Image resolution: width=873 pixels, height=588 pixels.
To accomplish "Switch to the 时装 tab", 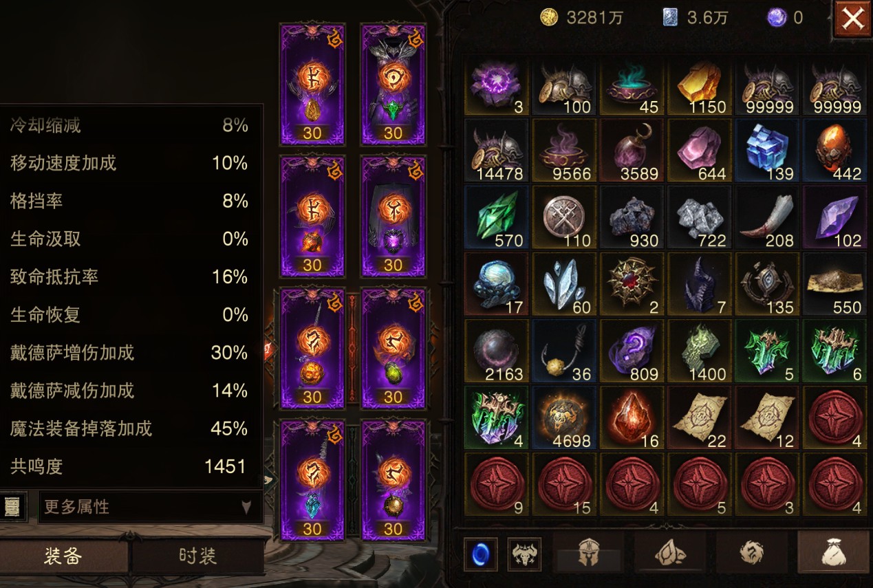I will 198,557.
